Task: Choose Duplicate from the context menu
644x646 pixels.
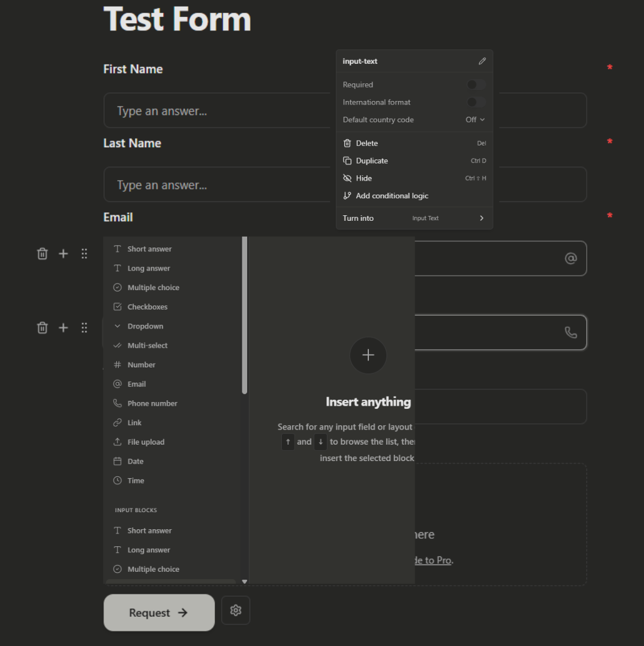Action: point(373,161)
